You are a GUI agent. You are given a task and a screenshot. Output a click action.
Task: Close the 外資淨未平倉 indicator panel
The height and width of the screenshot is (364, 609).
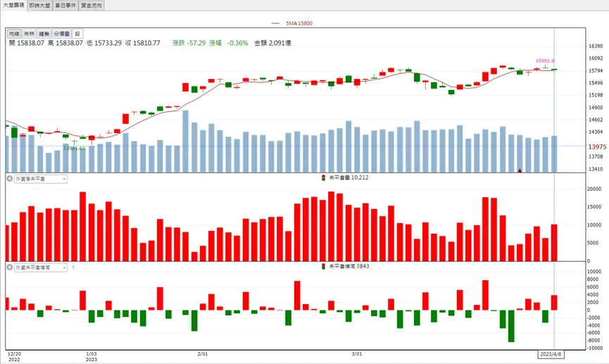pos(10,179)
